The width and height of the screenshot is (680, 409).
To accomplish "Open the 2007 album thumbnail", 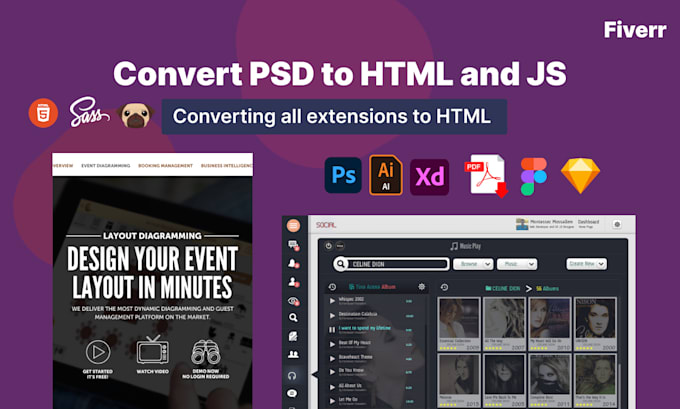I will (504, 324).
